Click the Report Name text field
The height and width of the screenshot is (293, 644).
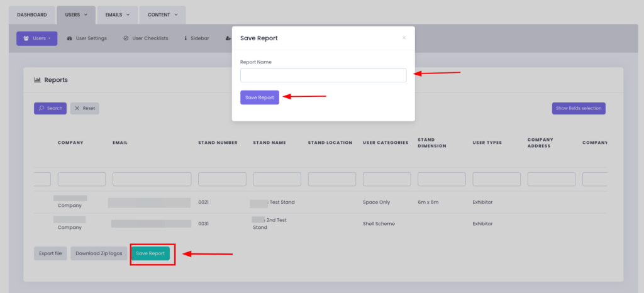323,75
